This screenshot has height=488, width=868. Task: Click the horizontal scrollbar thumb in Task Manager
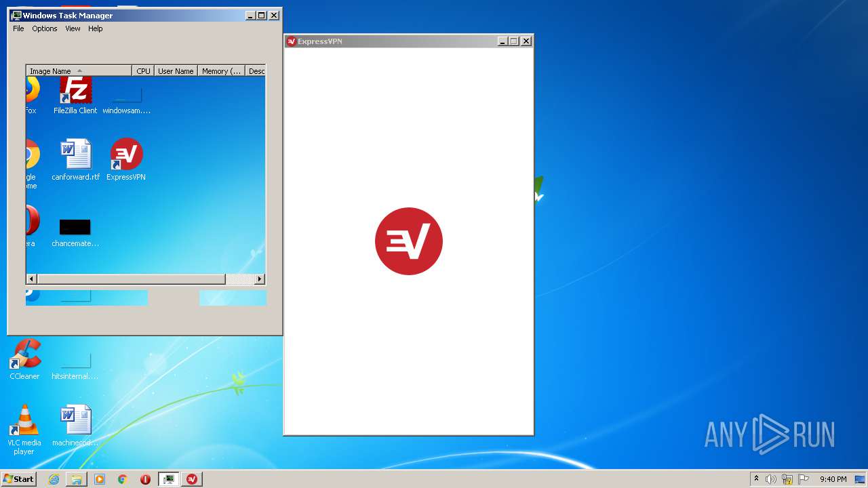click(x=131, y=279)
